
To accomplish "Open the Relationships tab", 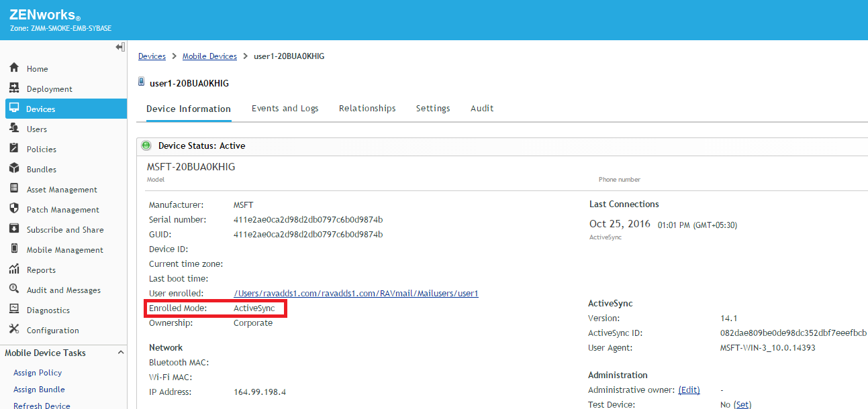I will pos(367,108).
